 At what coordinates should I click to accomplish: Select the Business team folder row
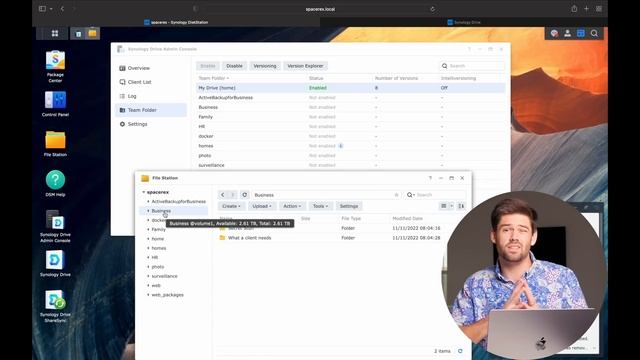351,107
